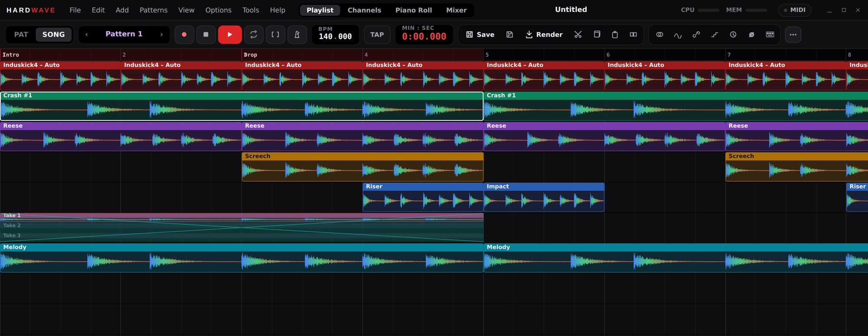Viewport: 868px width, 336px height.
Task: Switch to PAT mode
Action: (x=21, y=35)
